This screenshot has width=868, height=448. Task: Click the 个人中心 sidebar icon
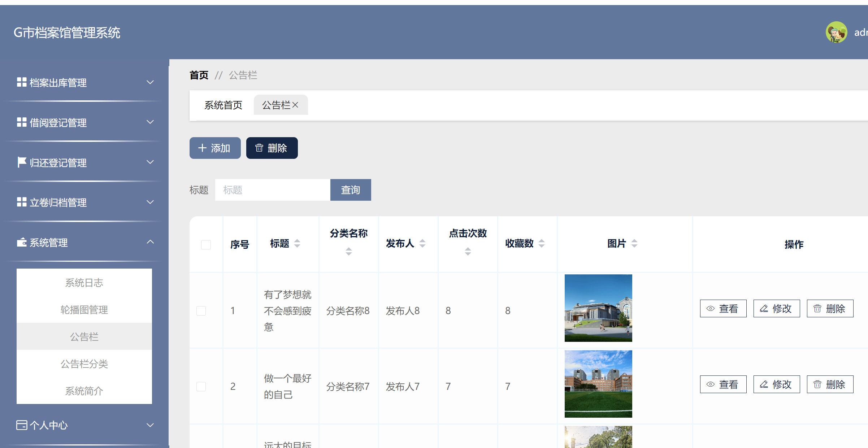tap(21, 425)
